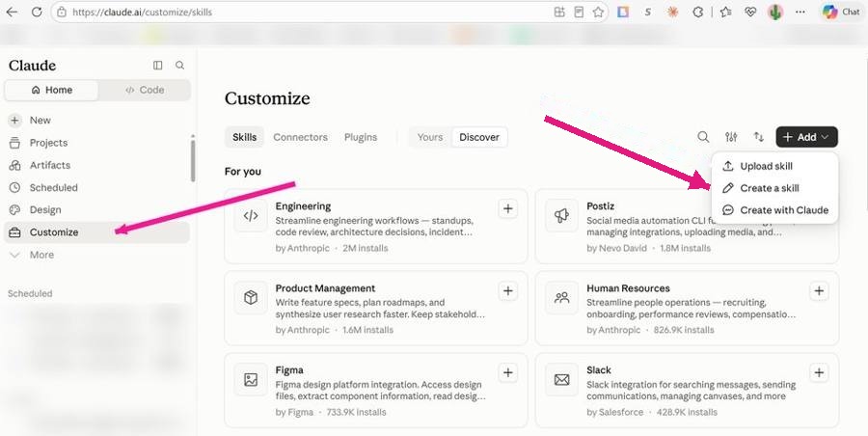This screenshot has height=436, width=868.
Task: Open Human Resources card title
Action: pos(628,288)
